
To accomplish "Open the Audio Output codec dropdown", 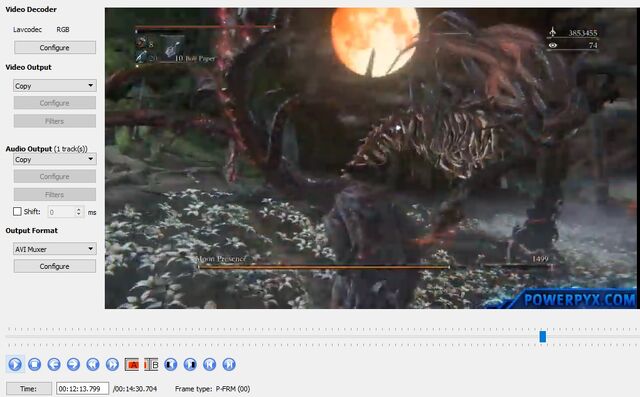I will point(55,159).
